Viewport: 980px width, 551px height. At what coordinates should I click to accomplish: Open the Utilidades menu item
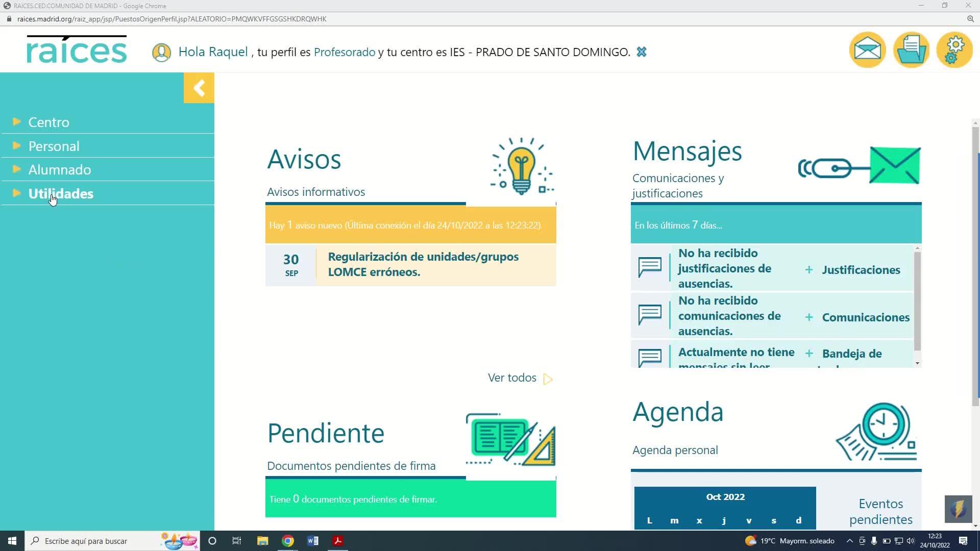click(x=61, y=194)
